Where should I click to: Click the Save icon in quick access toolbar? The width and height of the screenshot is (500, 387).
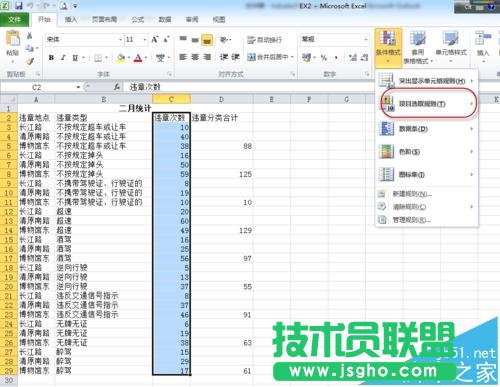click(19, 6)
